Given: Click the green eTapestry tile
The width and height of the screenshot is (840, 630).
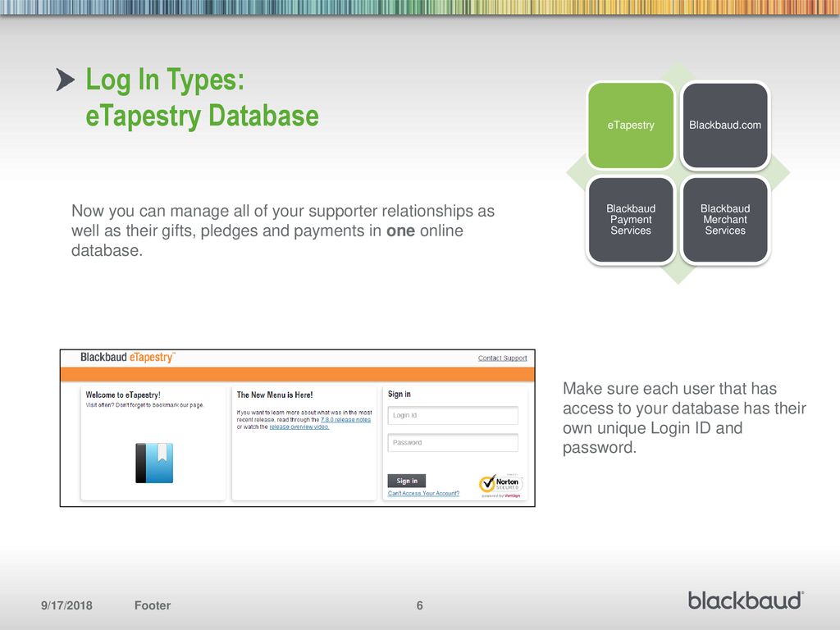Looking at the screenshot, I should 631,126.
